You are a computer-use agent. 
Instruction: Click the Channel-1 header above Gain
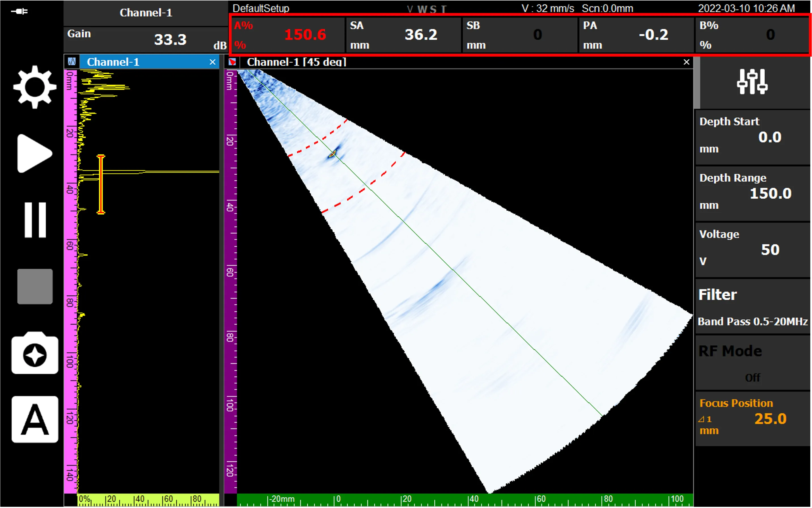pyautogui.click(x=146, y=13)
